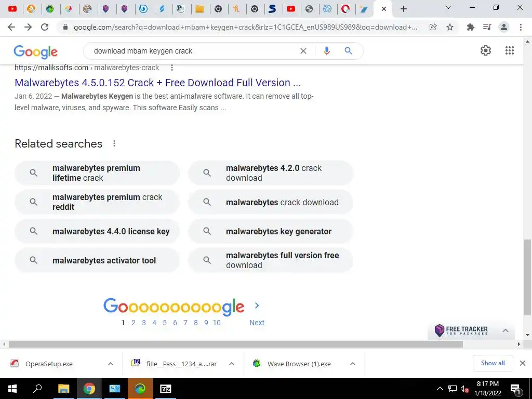Switch to the Opera favicon tab
The image size is (532, 399).
(x=345, y=9)
